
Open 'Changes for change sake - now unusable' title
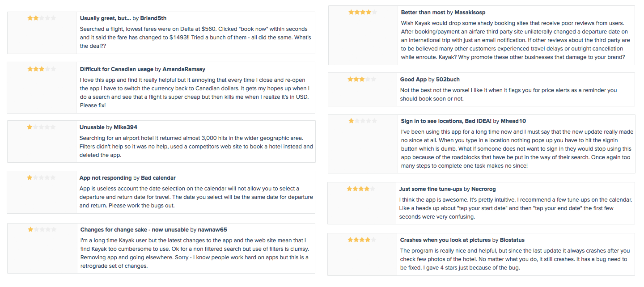pos(135,230)
